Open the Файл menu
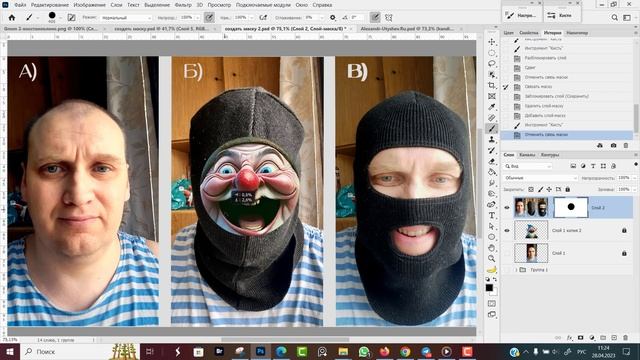Screen dimensions: 640x360 [20, 5]
